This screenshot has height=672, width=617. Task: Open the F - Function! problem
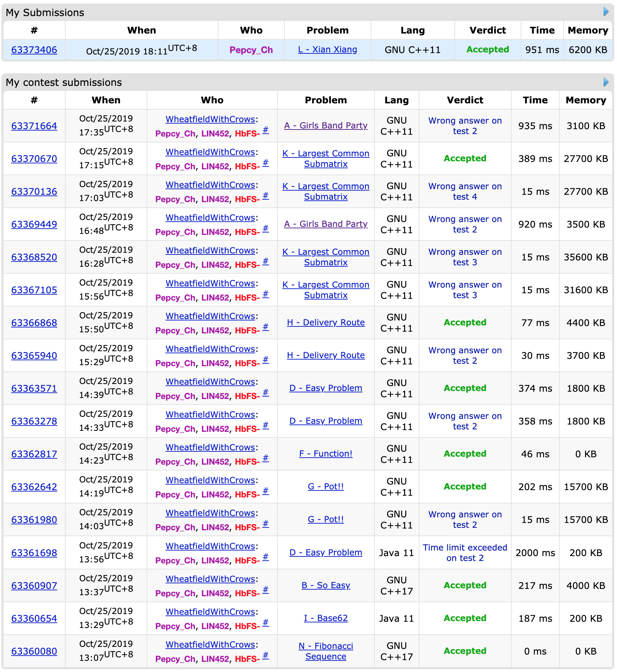tap(326, 454)
